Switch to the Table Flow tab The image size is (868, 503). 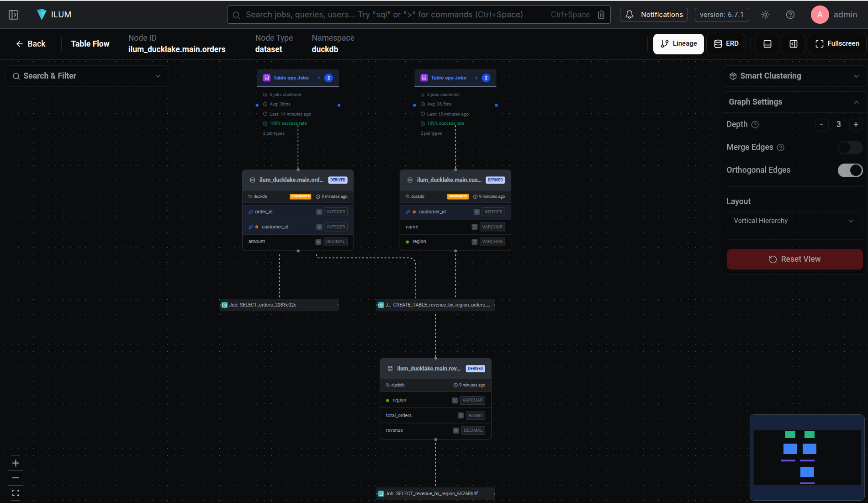(90, 43)
